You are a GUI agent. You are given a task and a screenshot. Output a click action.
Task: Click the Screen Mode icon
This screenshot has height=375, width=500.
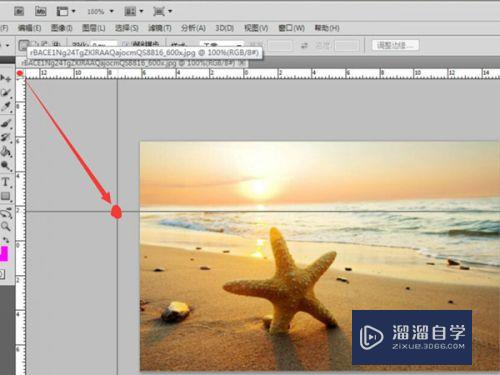point(158,11)
